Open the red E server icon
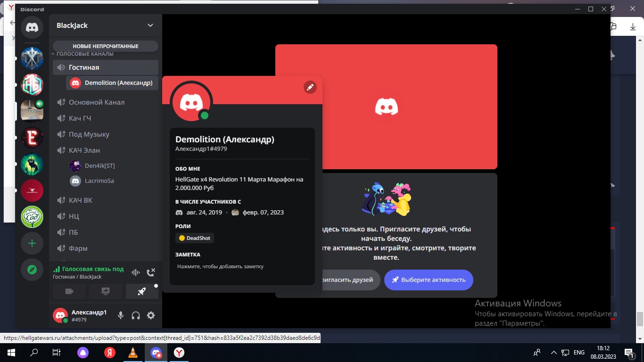644x362 pixels. [32, 138]
